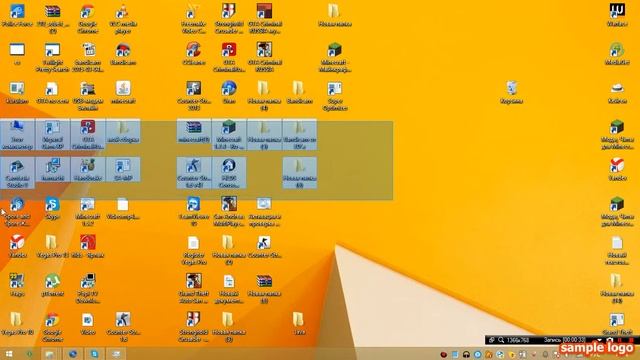The width and height of the screenshot is (640, 360).
Task: Click the magnifier icon in the Bandicam bar
Action: click(x=500, y=340)
